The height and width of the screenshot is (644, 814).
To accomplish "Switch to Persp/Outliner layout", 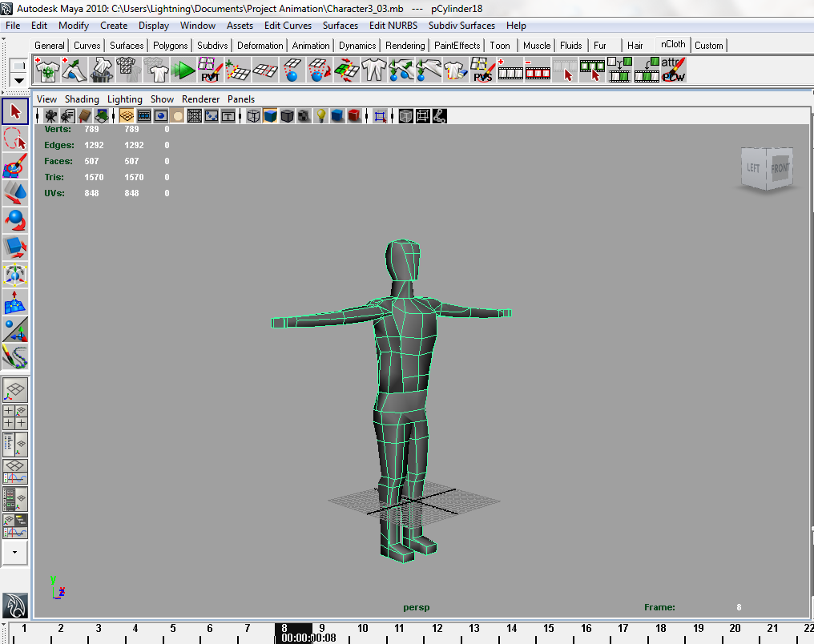I will coord(14,445).
